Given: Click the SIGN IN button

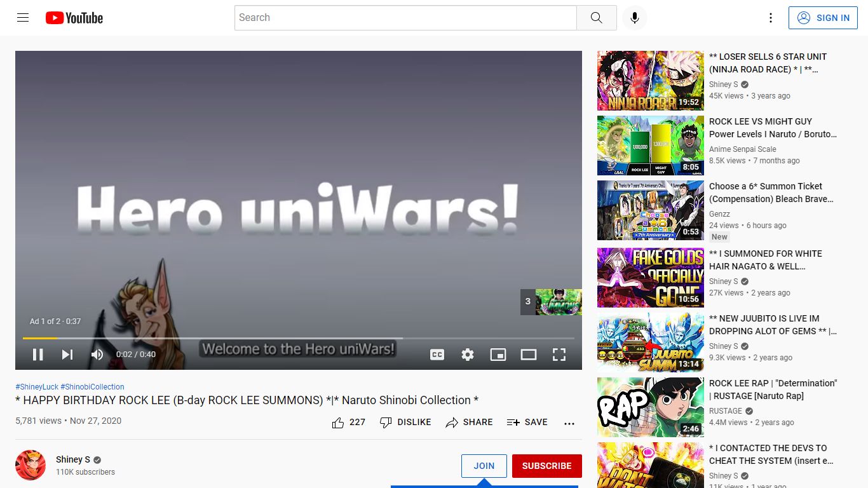Looking at the screenshot, I should tap(823, 18).
